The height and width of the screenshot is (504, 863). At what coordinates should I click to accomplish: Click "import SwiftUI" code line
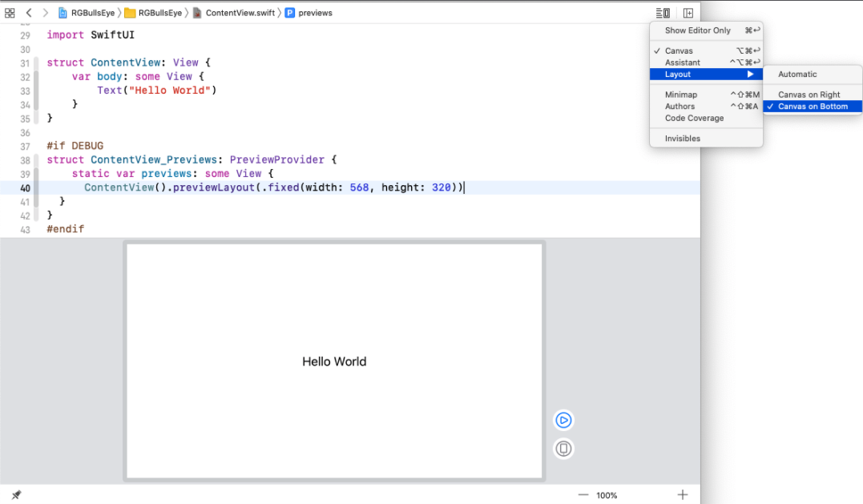(x=91, y=34)
